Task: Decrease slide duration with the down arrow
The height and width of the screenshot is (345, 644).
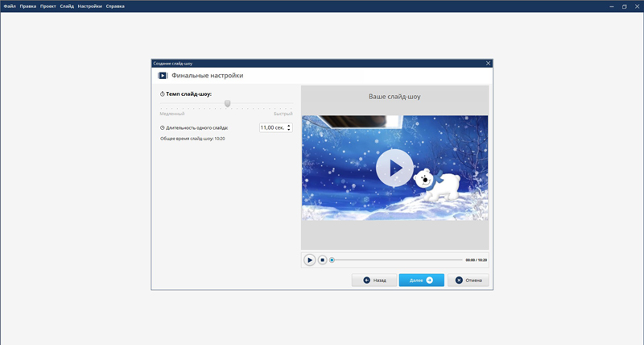Action: tap(289, 130)
